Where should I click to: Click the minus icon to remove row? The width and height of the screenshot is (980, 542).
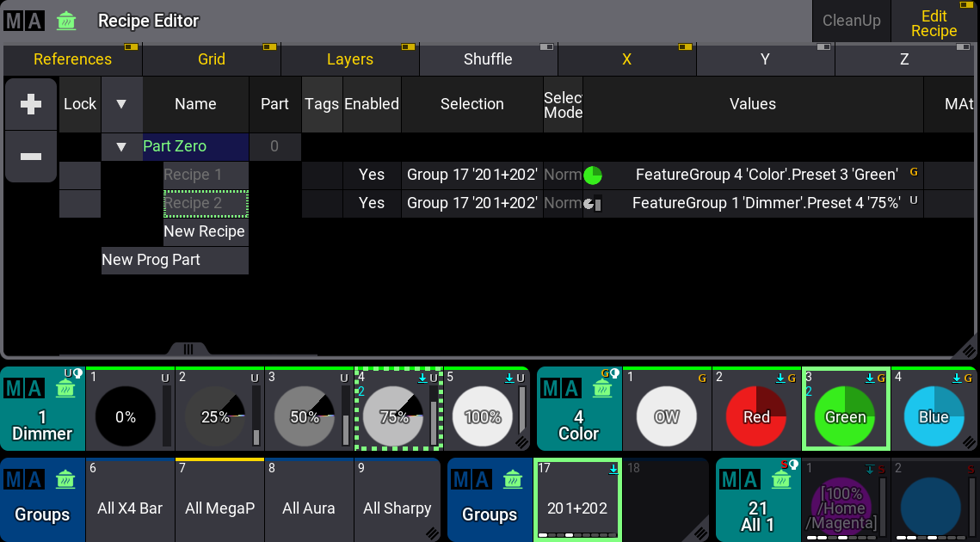click(x=31, y=157)
